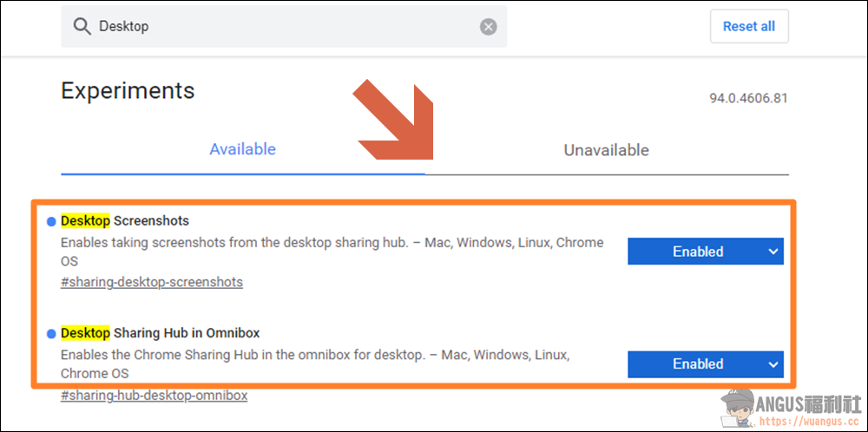This screenshot has width=868, height=432.
Task: Expand the Enabled dropdown for Sharing Hub in Omnibox
Action: point(705,364)
